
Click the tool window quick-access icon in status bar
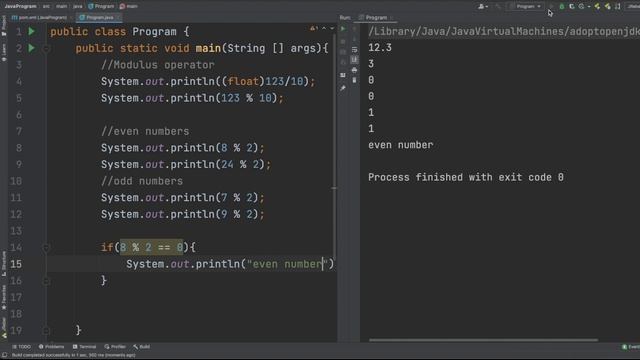coord(4,355)
